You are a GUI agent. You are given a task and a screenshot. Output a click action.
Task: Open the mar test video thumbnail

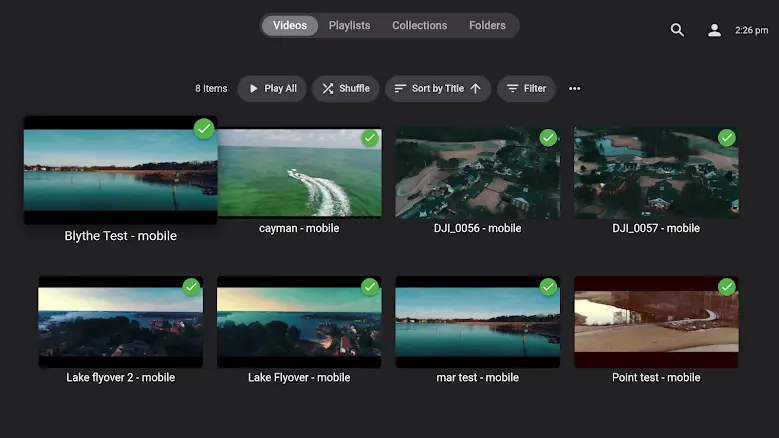pos(477,323)
